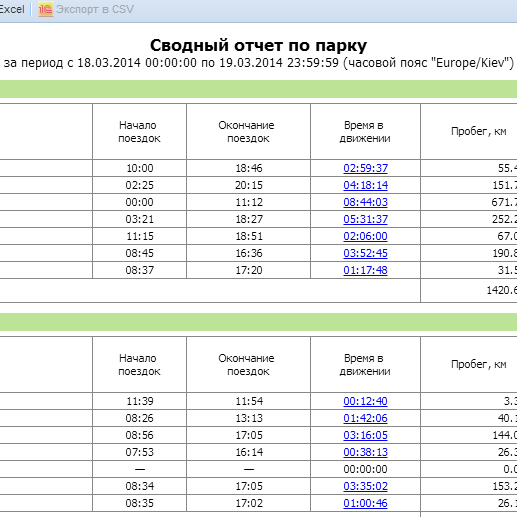517x517 pixels.
Task: Open the 00:12:40 movement time link
Action: [365, 401]
